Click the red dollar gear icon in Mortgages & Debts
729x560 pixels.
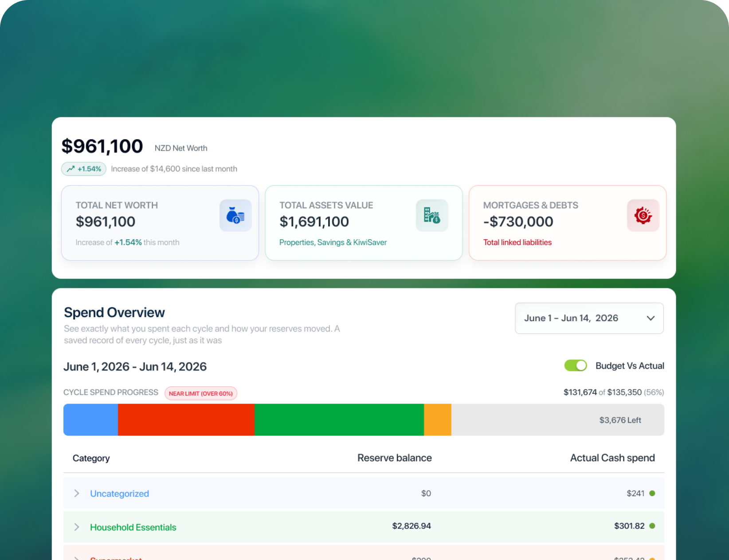click(x=643, y=215)
